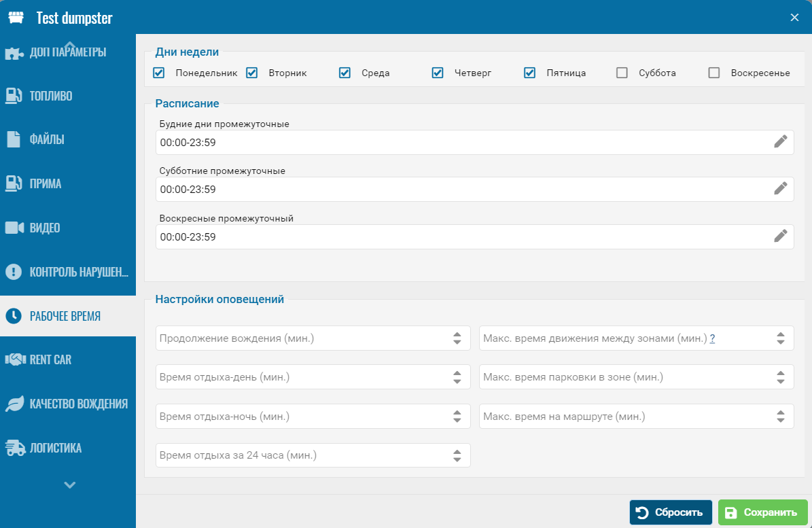The height and width of the screenshot is (528, 812).
Task: Adjust the Продолжение вождения spinner arrows
Action: click(x=457, y=338)
